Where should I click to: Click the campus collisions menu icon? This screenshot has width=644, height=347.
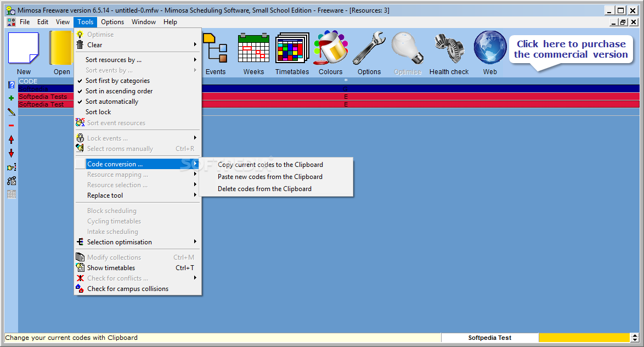coord(80,289)
